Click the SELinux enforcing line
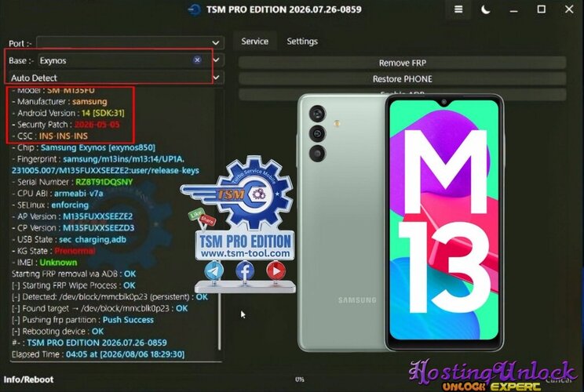Image resolution: width=584 pixels, height=392 pixels. click(50, 205)
